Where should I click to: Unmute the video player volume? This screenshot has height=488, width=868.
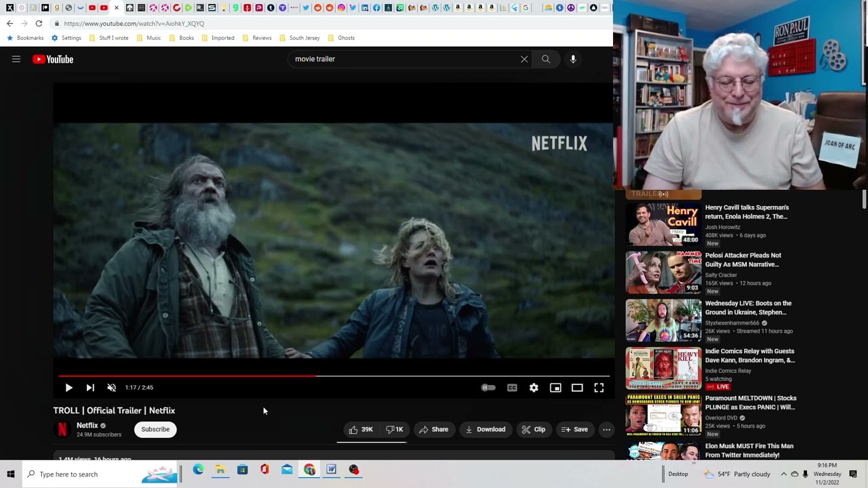pos(112,388)
